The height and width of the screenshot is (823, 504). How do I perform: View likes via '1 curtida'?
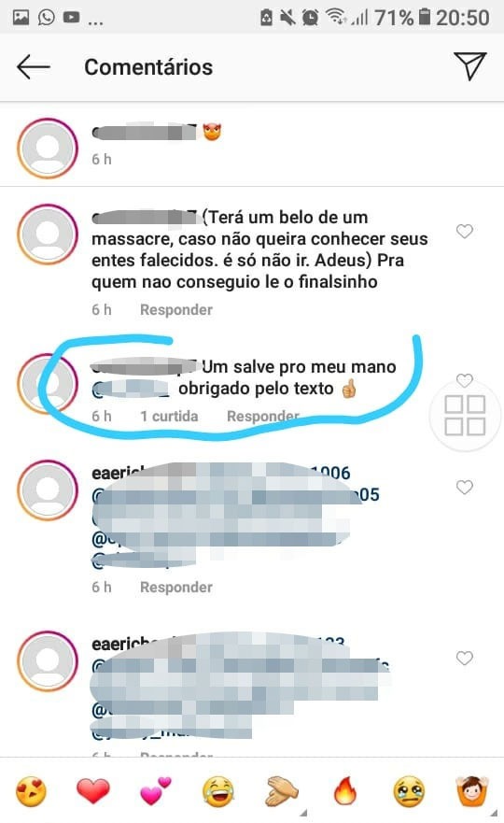(x=169, y=417)
